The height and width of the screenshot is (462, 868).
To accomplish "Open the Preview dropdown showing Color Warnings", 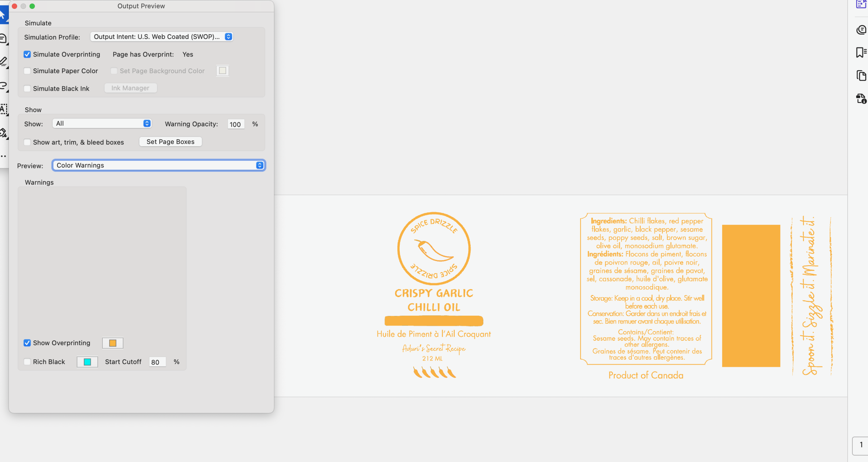I will point(159,165).
